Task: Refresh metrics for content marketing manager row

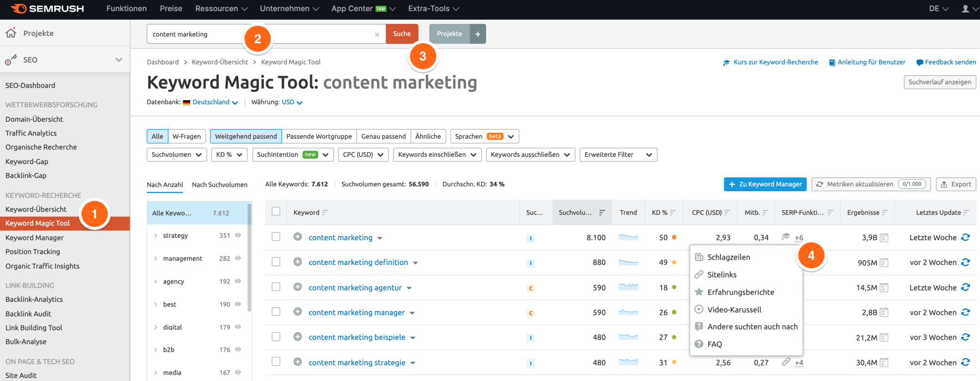Action: (965, 312)
